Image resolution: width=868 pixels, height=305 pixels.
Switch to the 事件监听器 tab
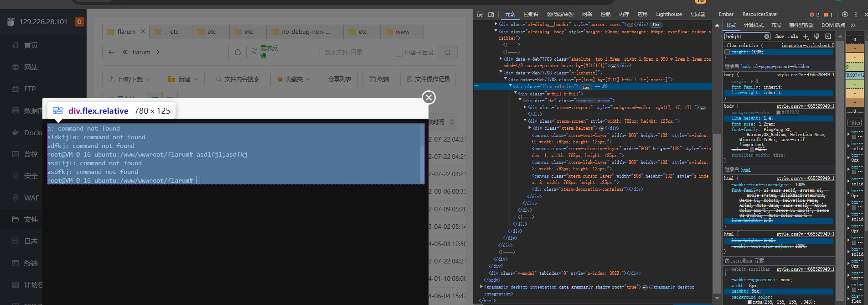pyautogui.click(x=801, y=25)
